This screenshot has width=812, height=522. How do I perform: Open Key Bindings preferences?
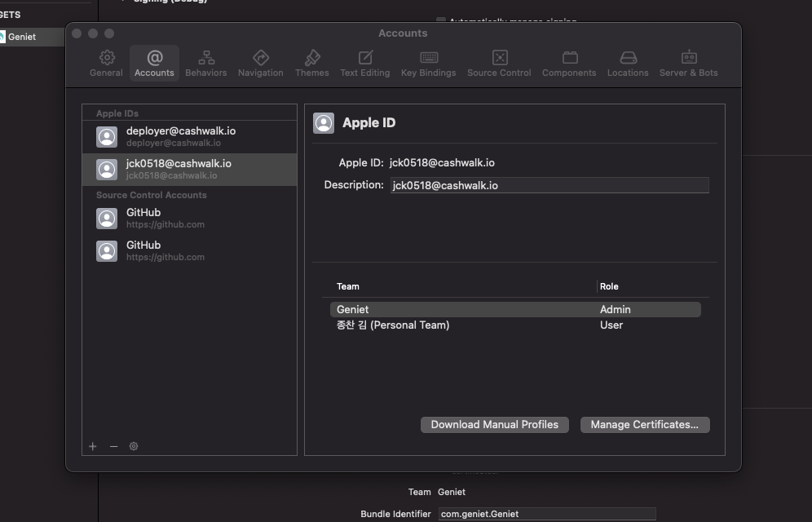pyautogui.click(x=429, y=63)
